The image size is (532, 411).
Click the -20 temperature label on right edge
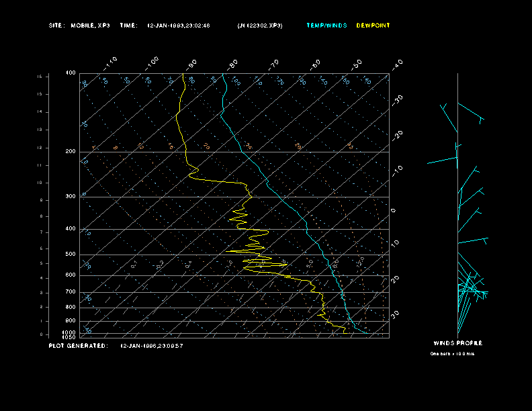pyautogui.click(x=397, y=136)
